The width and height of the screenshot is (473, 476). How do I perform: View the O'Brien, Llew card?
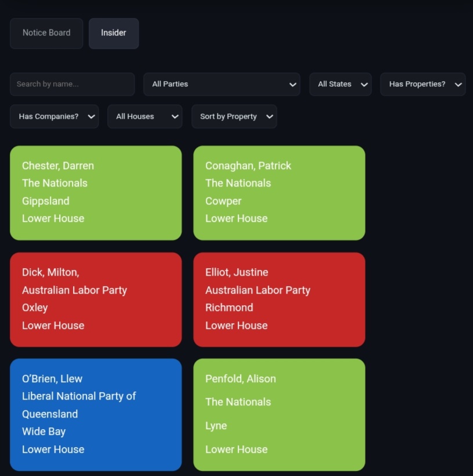[96, 414]
